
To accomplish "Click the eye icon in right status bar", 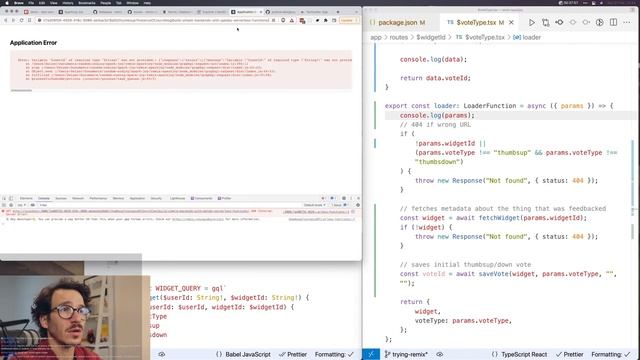I will coord(440,354).
